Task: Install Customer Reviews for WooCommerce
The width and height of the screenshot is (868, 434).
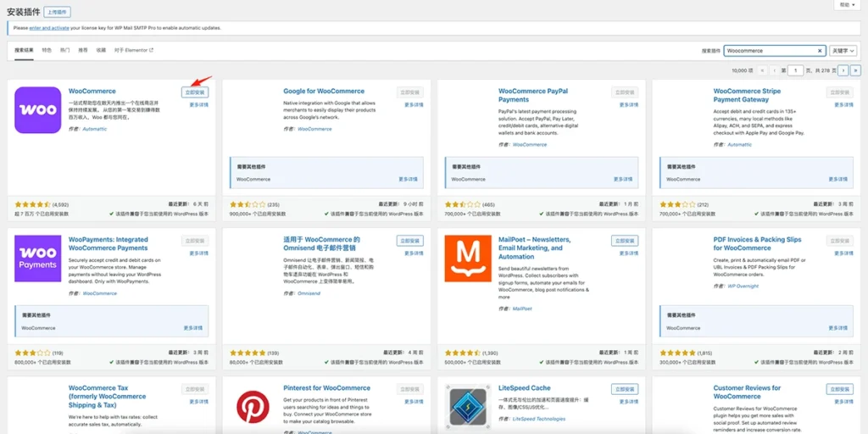Action: coord(840,389)
